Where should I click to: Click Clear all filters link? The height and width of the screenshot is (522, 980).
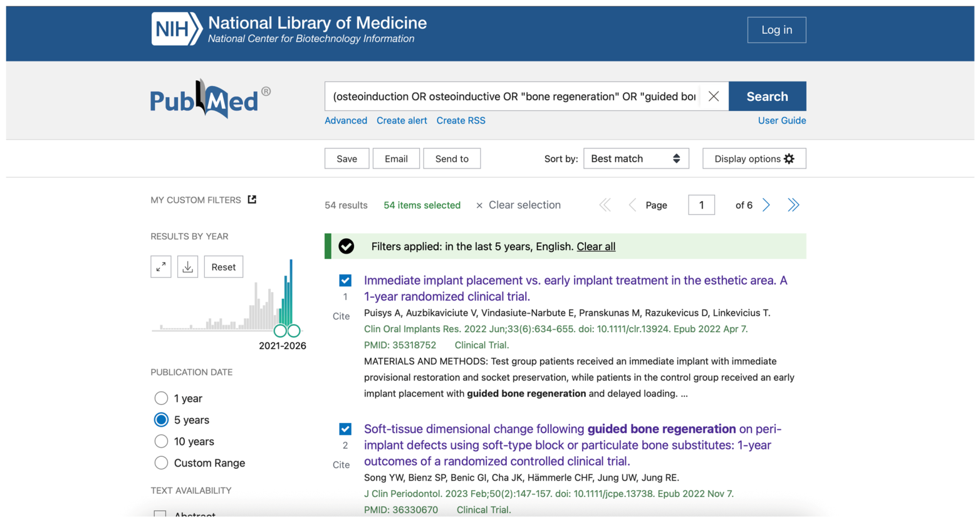596,246
